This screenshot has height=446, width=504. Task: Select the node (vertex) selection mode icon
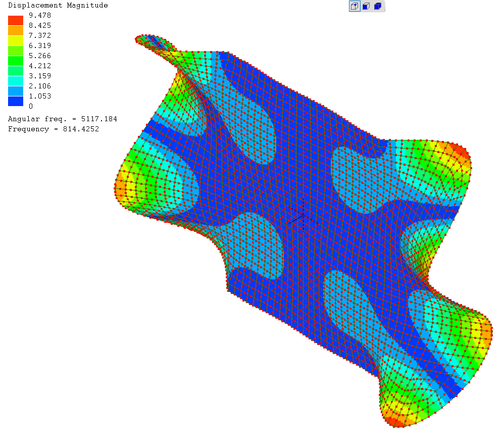[355, 6]
